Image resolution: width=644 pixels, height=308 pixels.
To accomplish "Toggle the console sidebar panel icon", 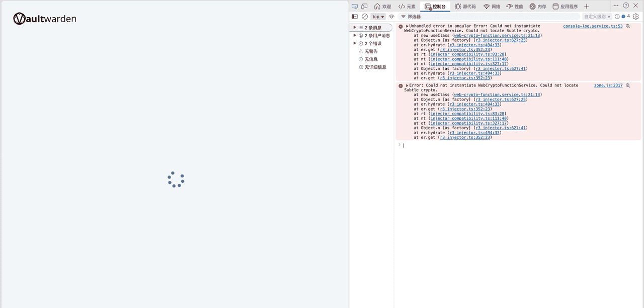I will 355,17.
